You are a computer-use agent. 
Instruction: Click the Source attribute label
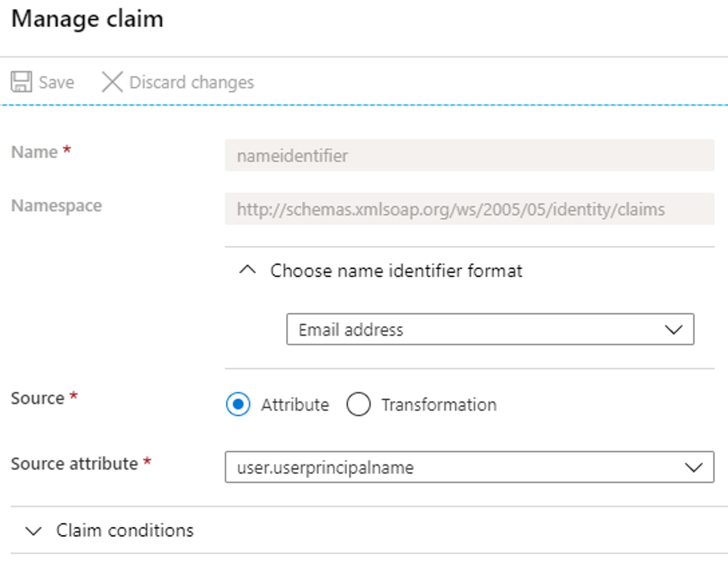point(75,464)
